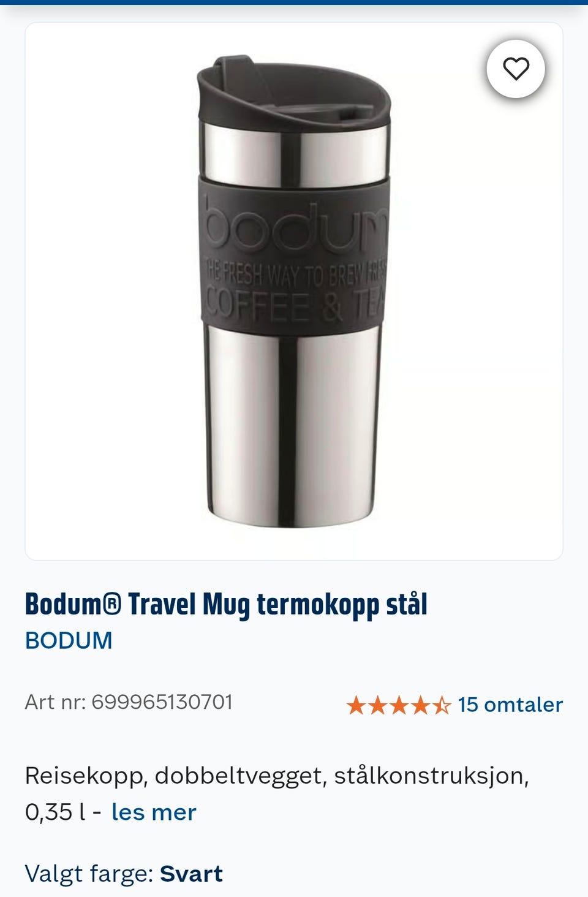The image size is (588, 897).
Task: Open the 15 omtaler reviews link
Action: (510, 705)
